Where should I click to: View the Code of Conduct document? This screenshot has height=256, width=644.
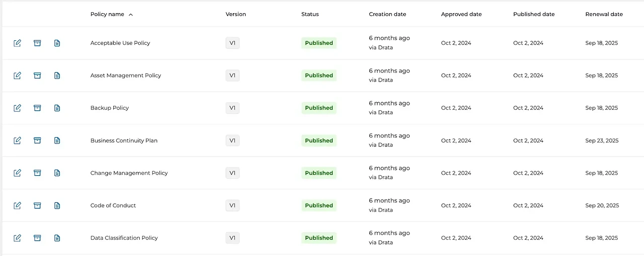57,206
